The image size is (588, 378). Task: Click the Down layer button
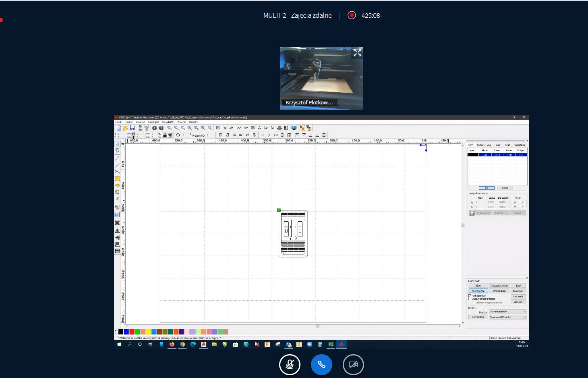coord(505,188)
